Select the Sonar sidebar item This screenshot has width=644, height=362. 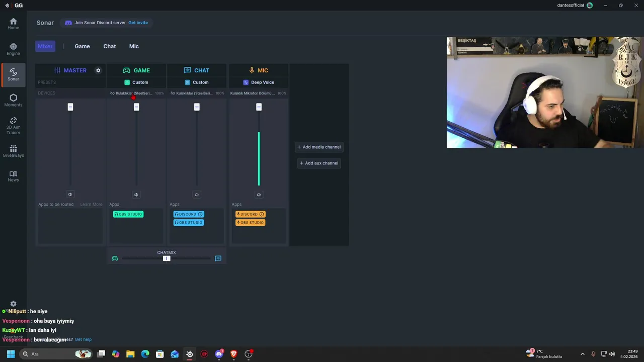(13, 75)
